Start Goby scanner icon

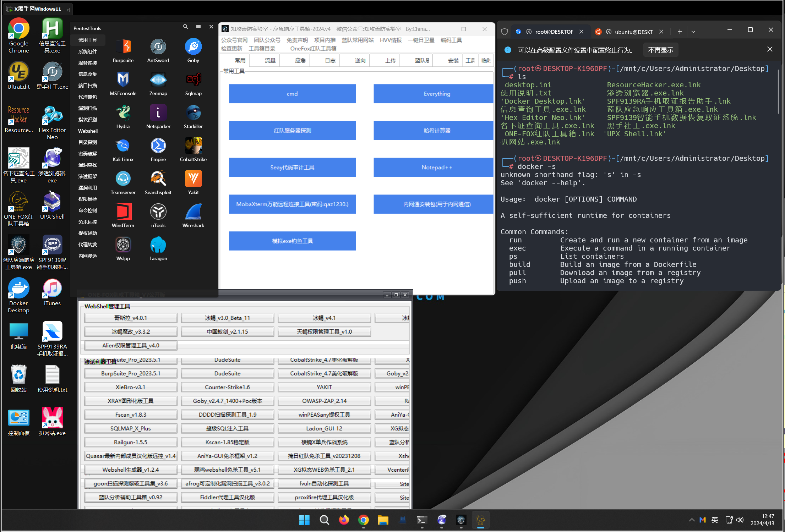pos(193,51)
